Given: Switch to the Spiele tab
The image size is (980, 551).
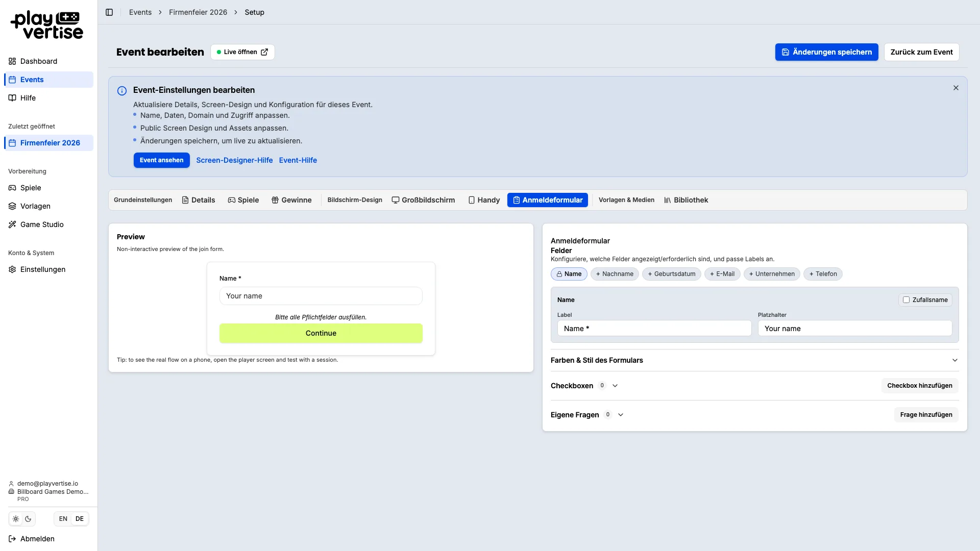Looking at the screenshot, I should pyautogui.click(x=243, y=200).
